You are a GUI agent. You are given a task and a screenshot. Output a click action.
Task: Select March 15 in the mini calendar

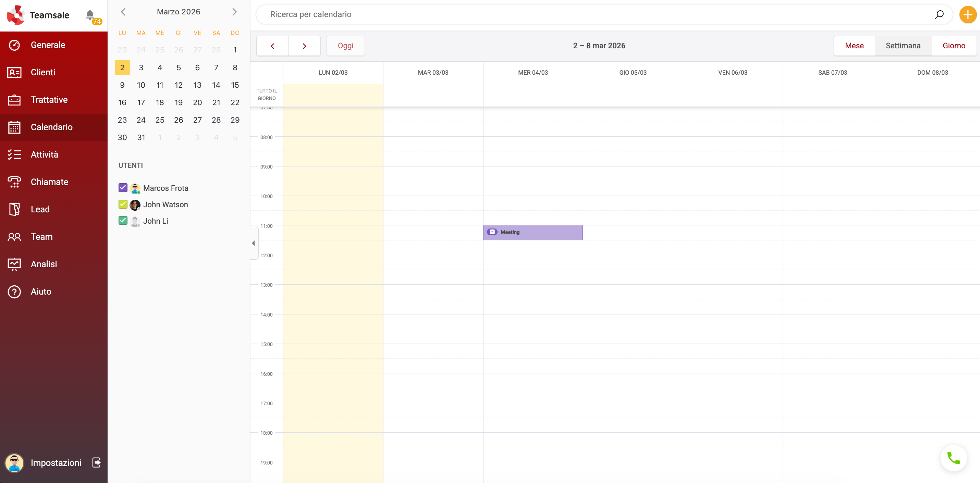(235, 85)
